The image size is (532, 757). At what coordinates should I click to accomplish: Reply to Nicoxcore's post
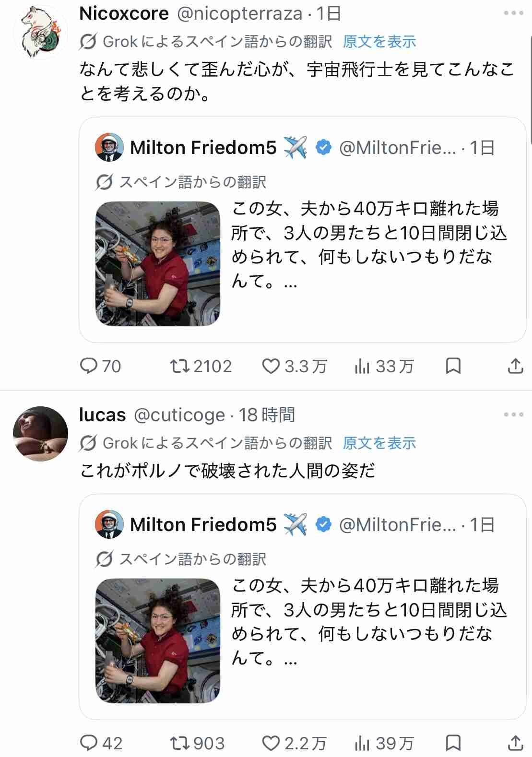89,367
